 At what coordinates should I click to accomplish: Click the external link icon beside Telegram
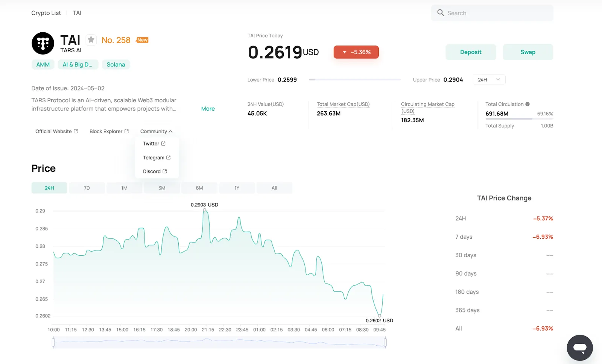168,158
